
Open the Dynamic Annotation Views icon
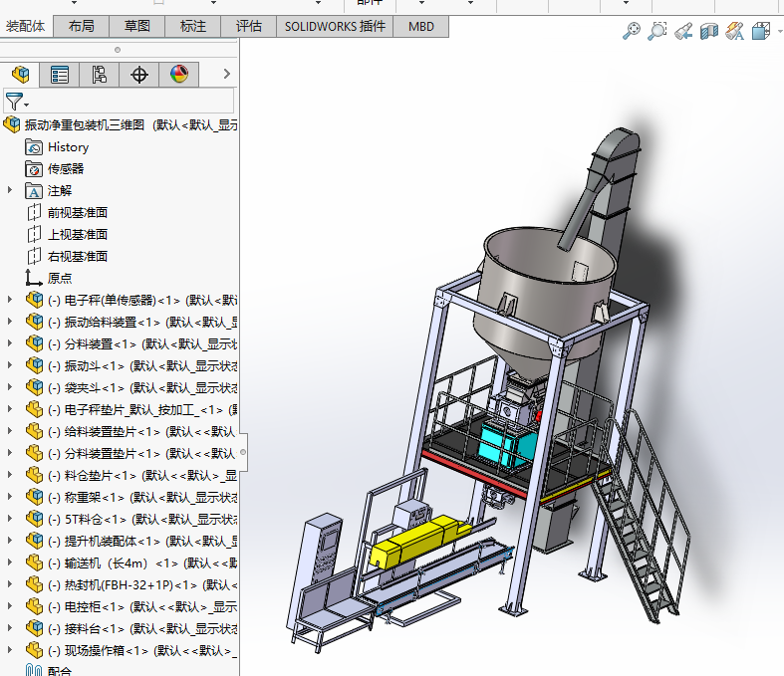coord(735,31)
